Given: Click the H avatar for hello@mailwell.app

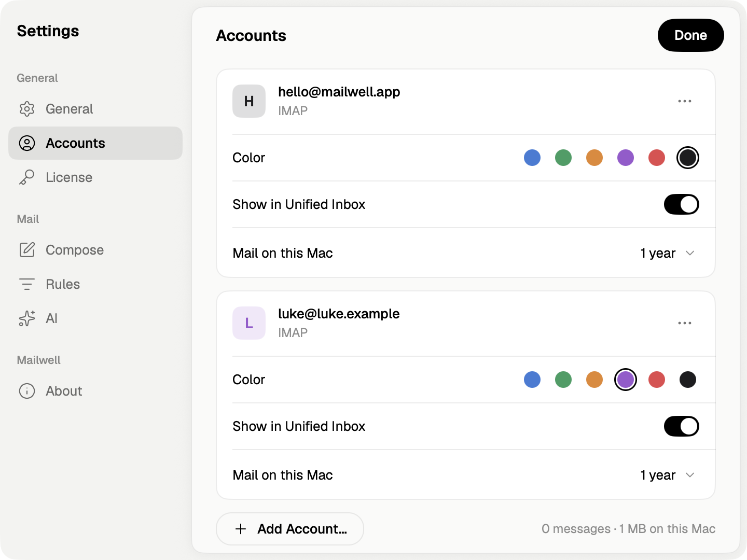Looking at the screenshot, I should (x=249, y=101).
